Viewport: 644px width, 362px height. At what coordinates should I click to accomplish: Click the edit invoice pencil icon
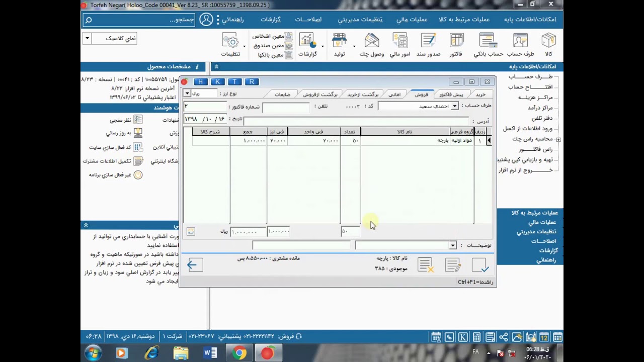tap(453, 265)
